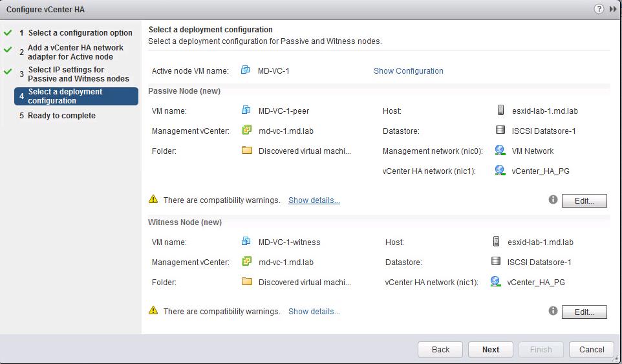Click the Passive Node folder icon

247,150
